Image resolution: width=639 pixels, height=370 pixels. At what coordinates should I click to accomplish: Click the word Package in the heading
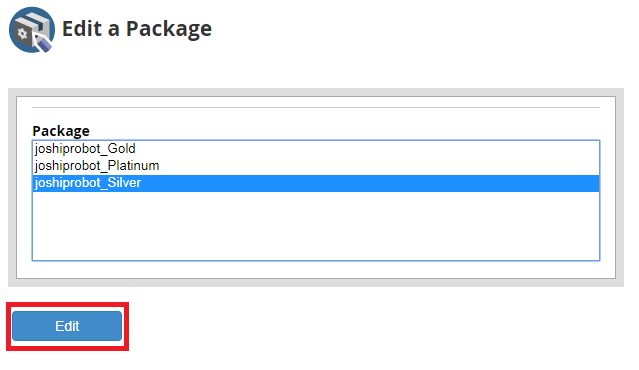click(x=169, y=29)
